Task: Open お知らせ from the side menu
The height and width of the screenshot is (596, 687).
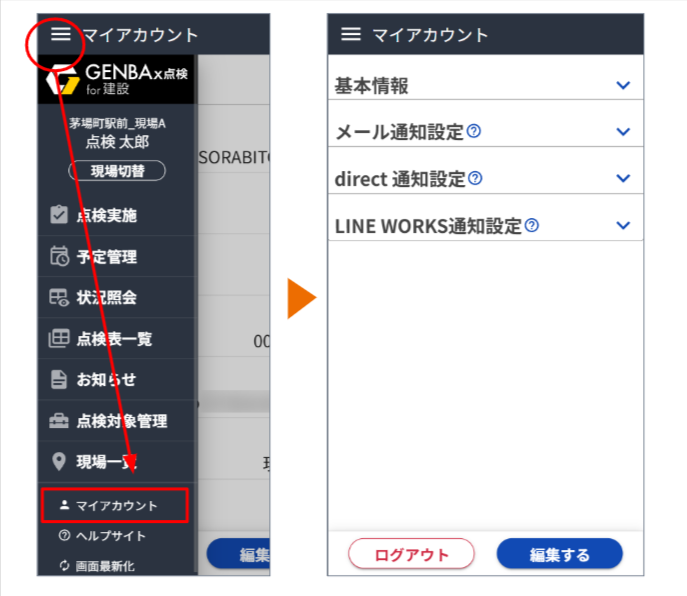Action: (x=116, y=380)
